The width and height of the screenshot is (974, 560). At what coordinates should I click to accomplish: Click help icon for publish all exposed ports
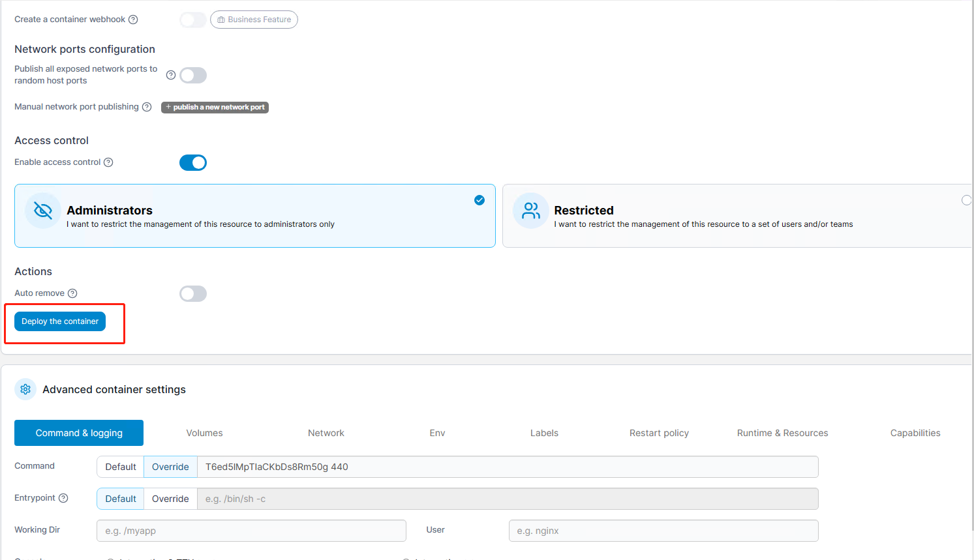click(x=171, y=75)
